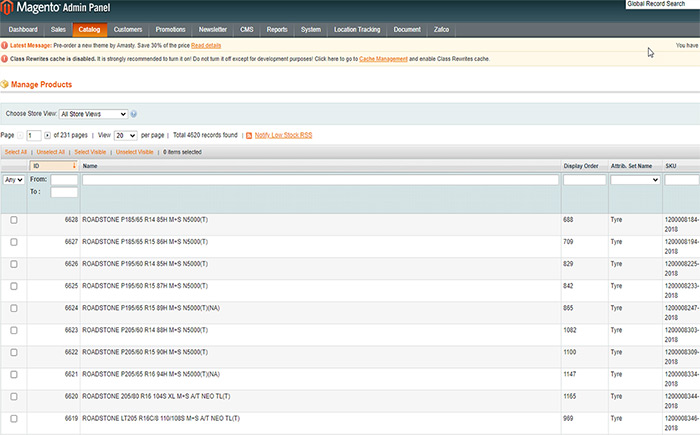Click the Read details link
700x435 pixels.
(206, 46)
